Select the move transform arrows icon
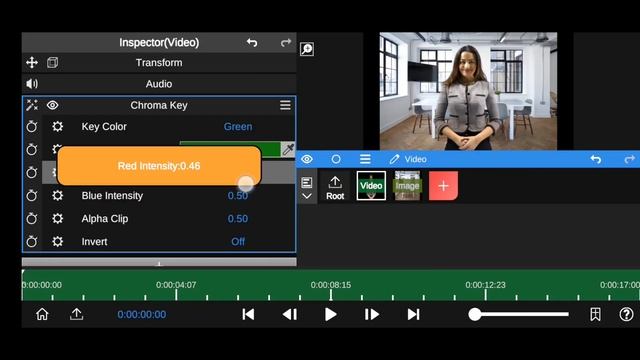Screen dimensions: 640x360 [x=32, y=62]
